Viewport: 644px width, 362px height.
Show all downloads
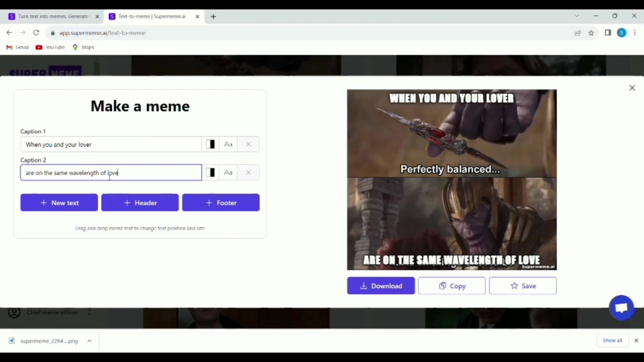[612, 340]
